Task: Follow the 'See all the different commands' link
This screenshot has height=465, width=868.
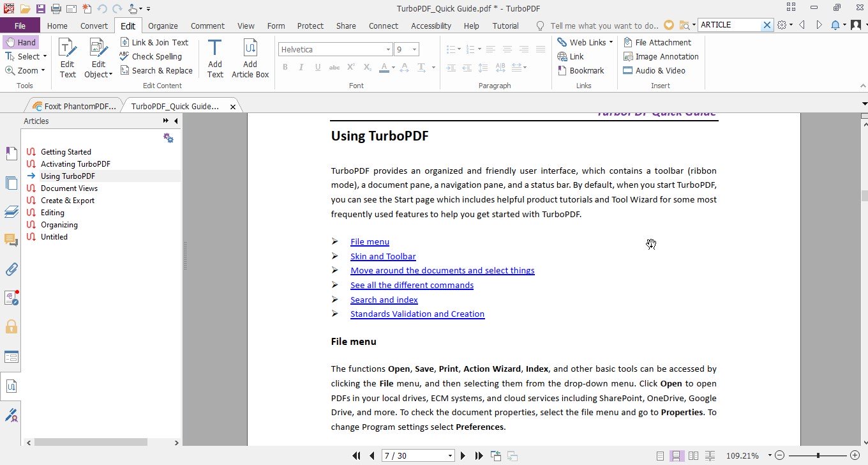Action: pyautogui.click(x=412, y=285)
